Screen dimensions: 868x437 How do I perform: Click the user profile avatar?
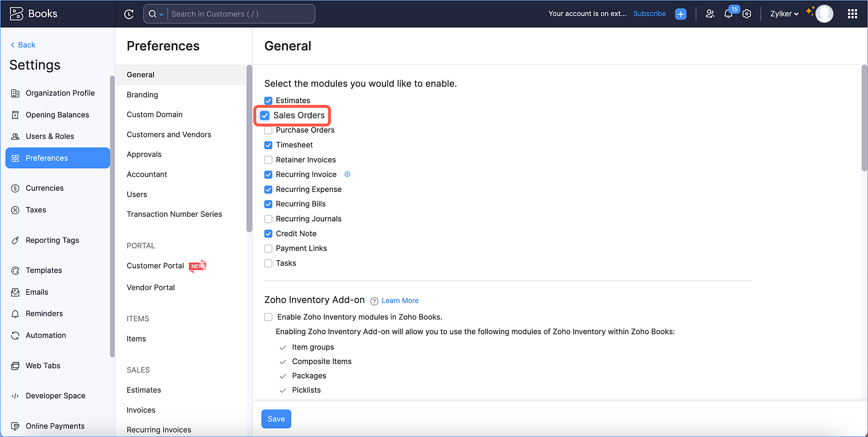824,14
